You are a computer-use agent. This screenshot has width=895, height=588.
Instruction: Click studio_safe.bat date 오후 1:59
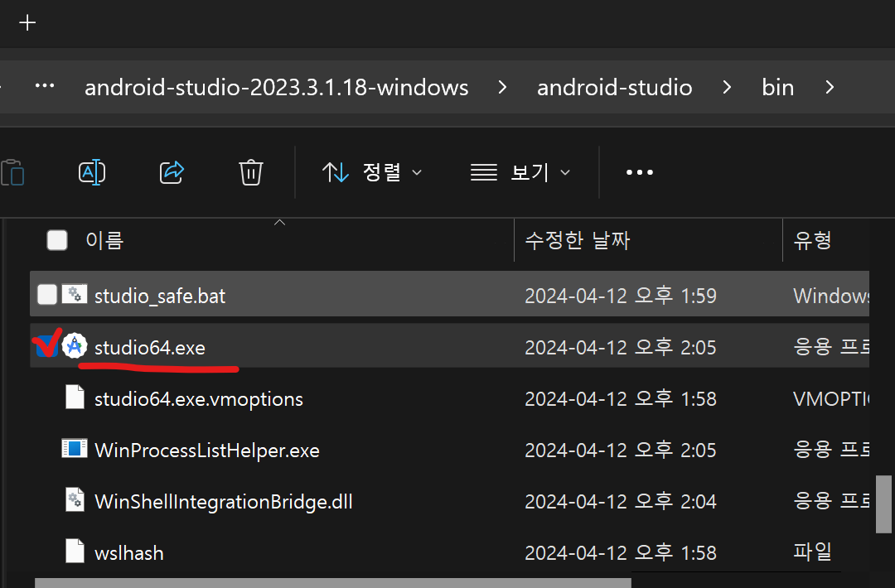[621, 296]
